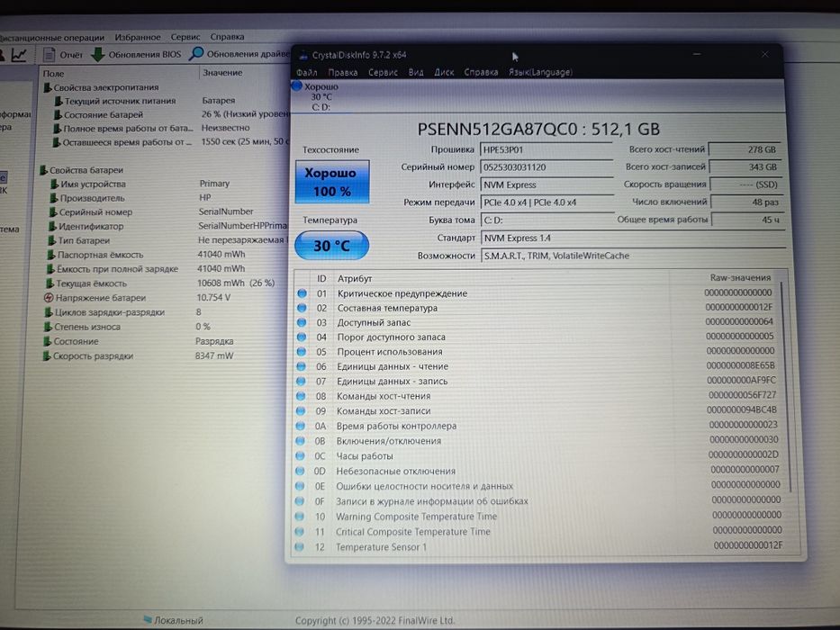
Task: Click the Интерфейс field NVM Express
Action: click(x=546, y=184)
